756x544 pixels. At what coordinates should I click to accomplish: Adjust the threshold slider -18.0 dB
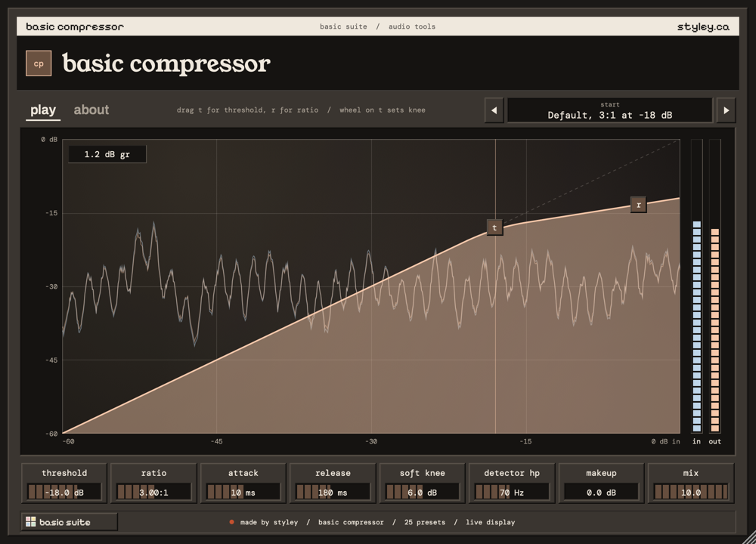pos(64,493)
